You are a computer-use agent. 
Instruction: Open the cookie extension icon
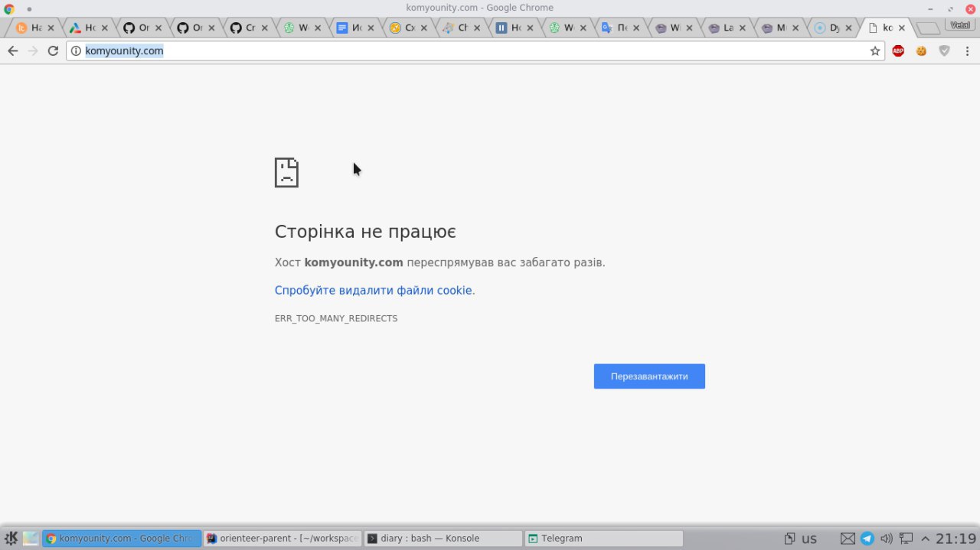pos(921,51)
